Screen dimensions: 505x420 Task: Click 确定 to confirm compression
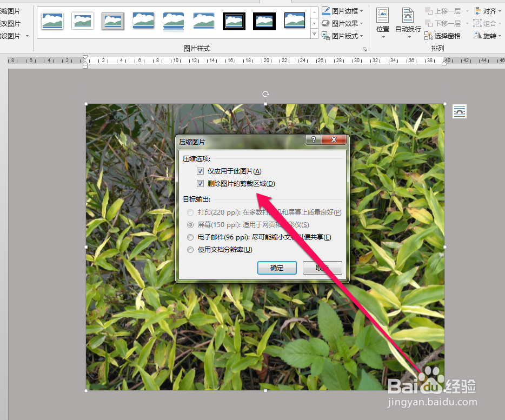(x=277, y=268)
